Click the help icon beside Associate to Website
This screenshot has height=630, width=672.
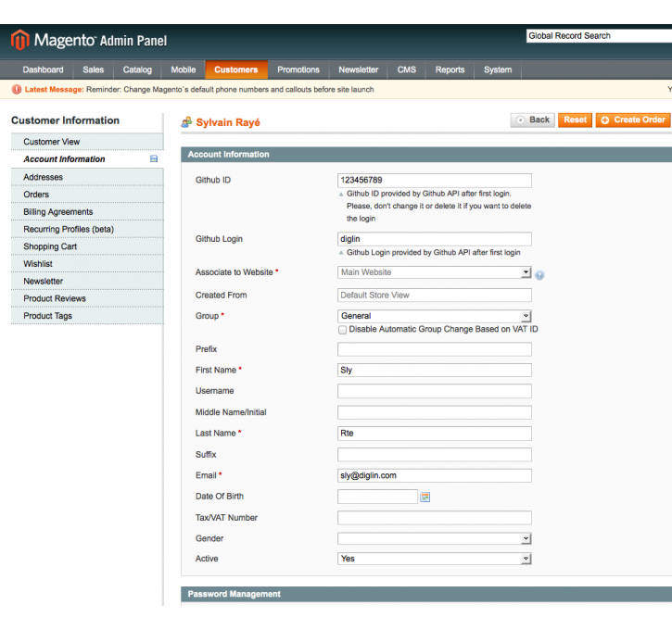(539, 275)
